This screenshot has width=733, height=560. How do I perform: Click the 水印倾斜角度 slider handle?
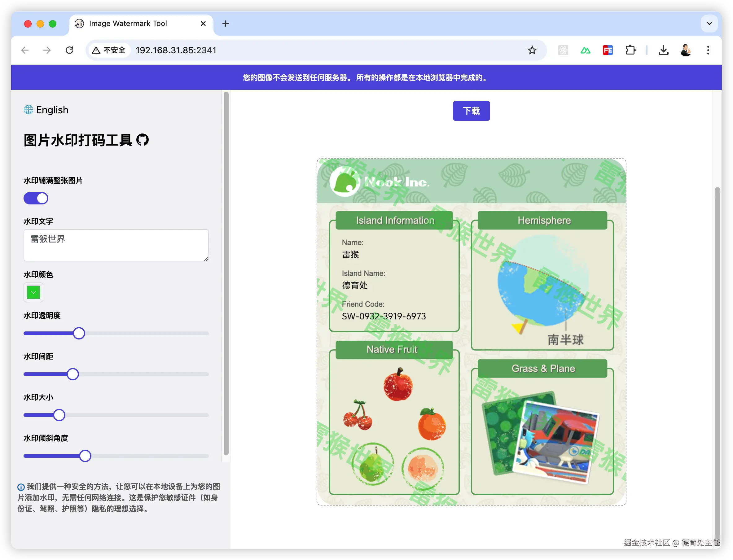coord(85,456)
